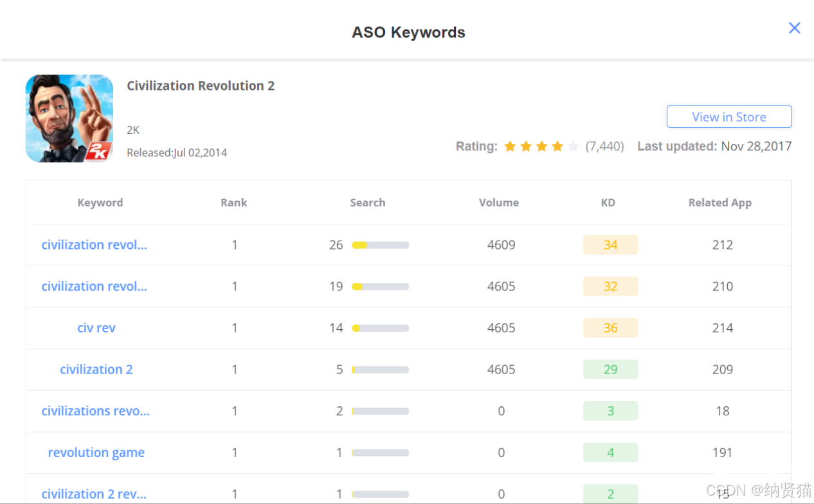Open the 'civilizations revo...' keyword link
This screenshot has width=814, height=504.
[x=95, y=411]
